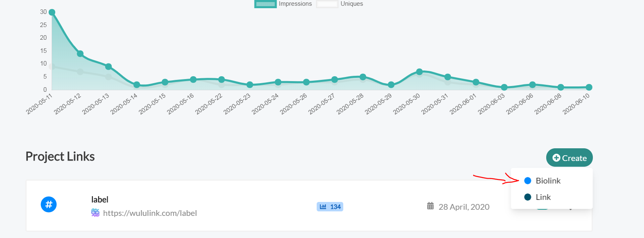Click the Impressions legend label

[295, 4]
